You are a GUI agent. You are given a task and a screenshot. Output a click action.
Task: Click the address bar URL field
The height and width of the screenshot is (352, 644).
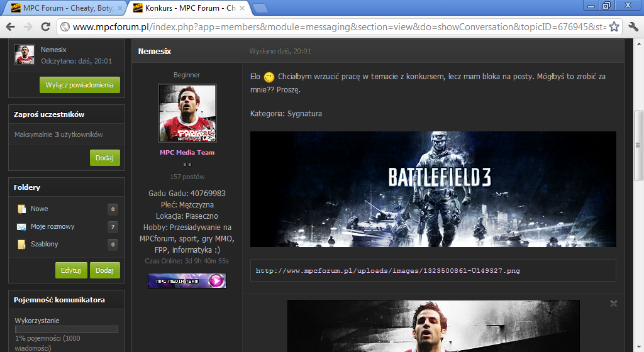tap(339, 26)
